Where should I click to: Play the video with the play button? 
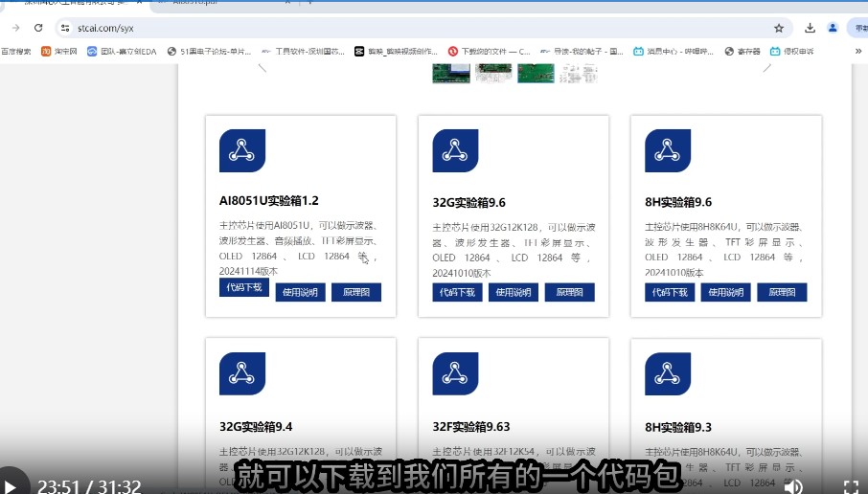pyautogui.click(x=11, y=485)
